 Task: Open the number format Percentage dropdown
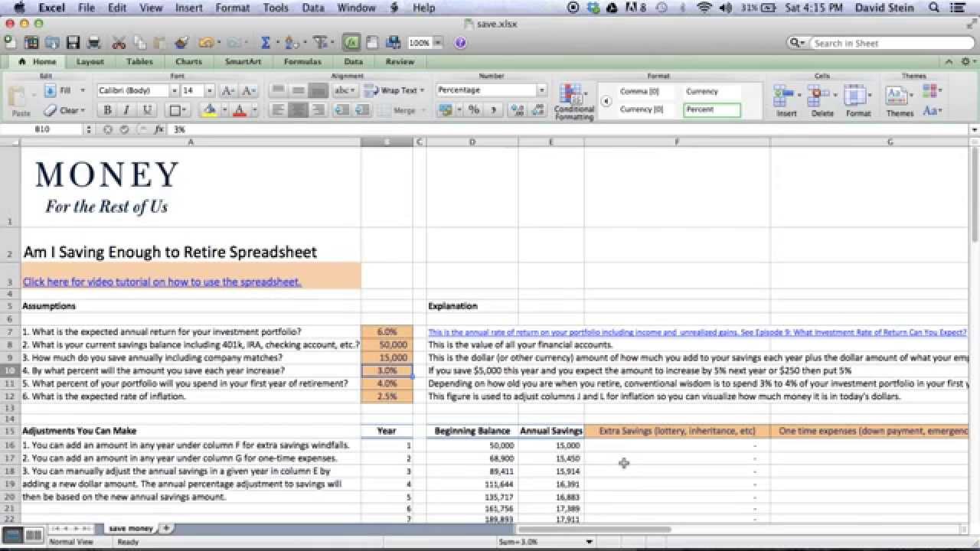(x=541, y=90)
